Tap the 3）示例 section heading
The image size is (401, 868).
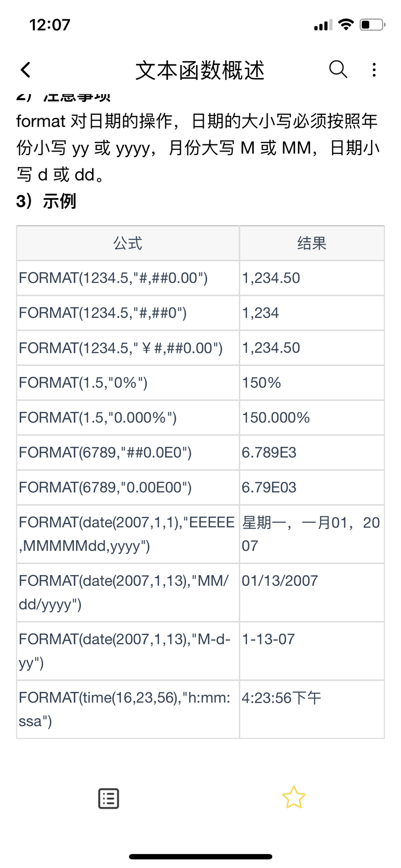(46, 201)
